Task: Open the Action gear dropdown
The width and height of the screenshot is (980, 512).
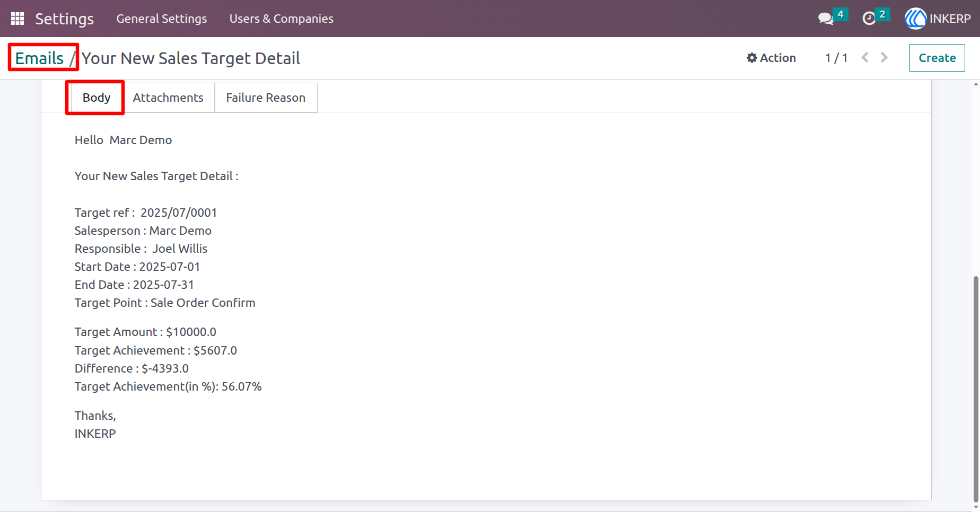Action: [x=771, y=58]
